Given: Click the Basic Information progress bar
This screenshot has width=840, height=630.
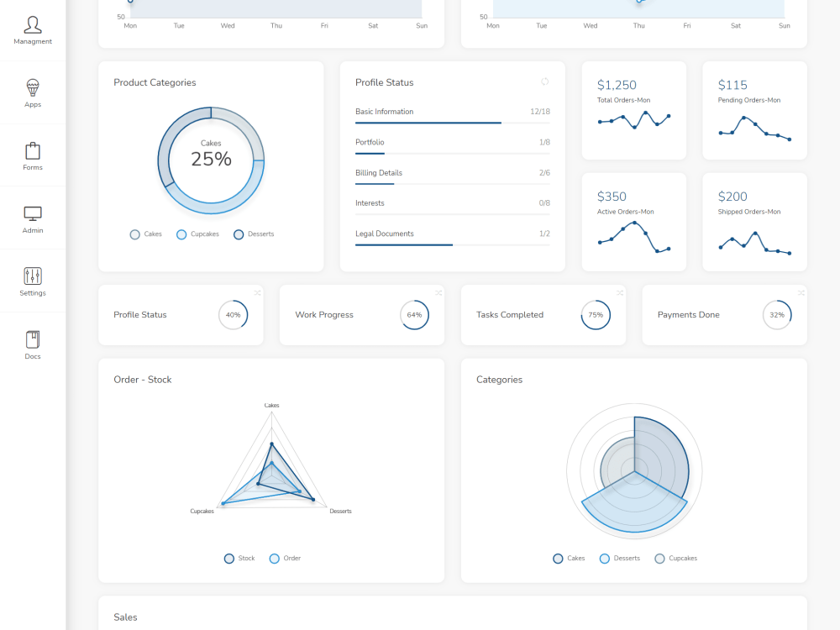Looking at the screenshot, I should click(x=453, y=123).
